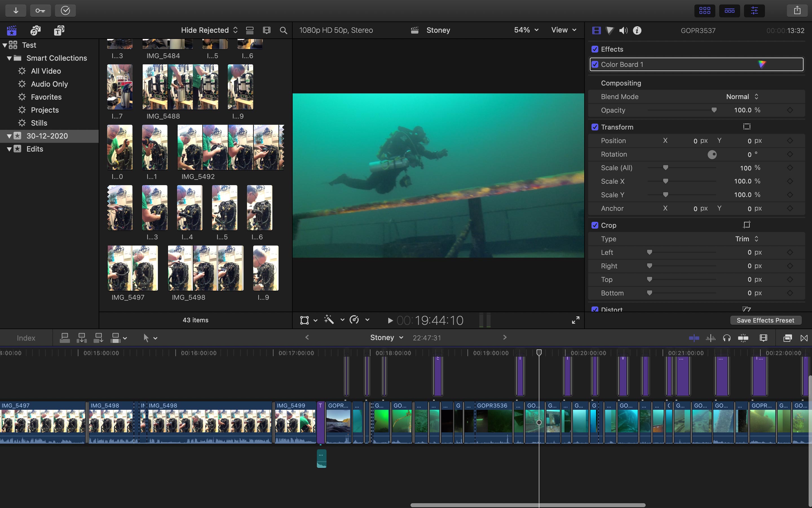Open the Titles and Generators sidebar
This screenshot has width=812, height=508.
59,30
